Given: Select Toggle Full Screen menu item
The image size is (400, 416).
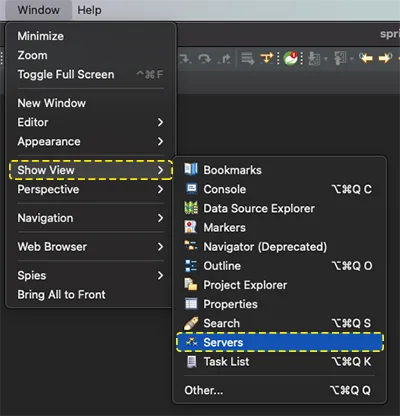Looking at the screenshot, I should 90,74.
